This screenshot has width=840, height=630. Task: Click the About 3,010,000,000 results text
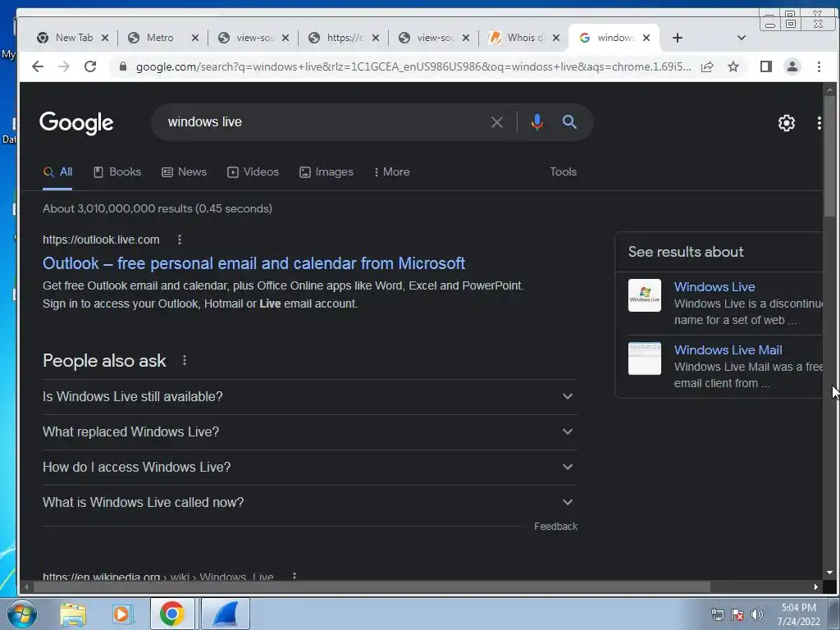point(157,208)
